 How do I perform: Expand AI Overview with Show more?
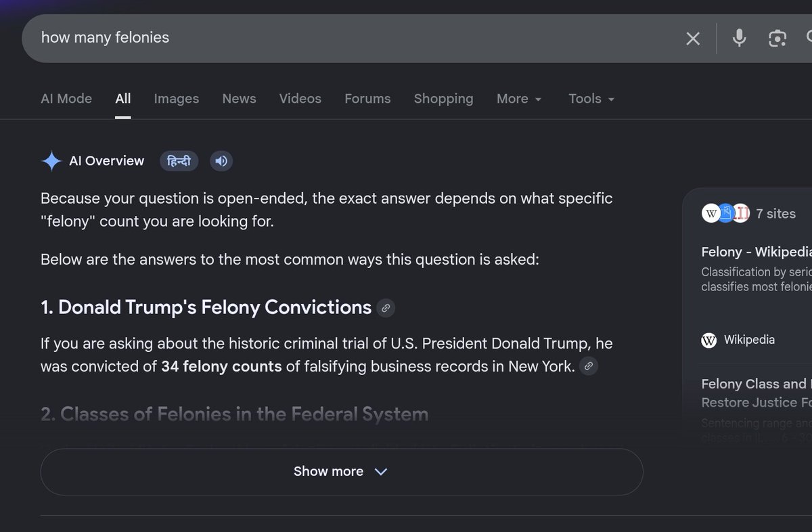tap(341, 471)
